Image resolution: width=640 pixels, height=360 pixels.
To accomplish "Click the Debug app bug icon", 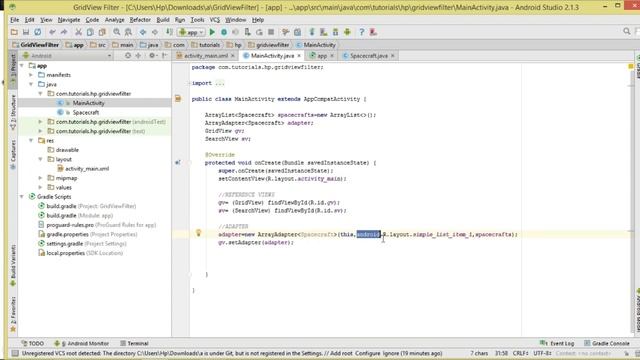I will coord(224,32).
